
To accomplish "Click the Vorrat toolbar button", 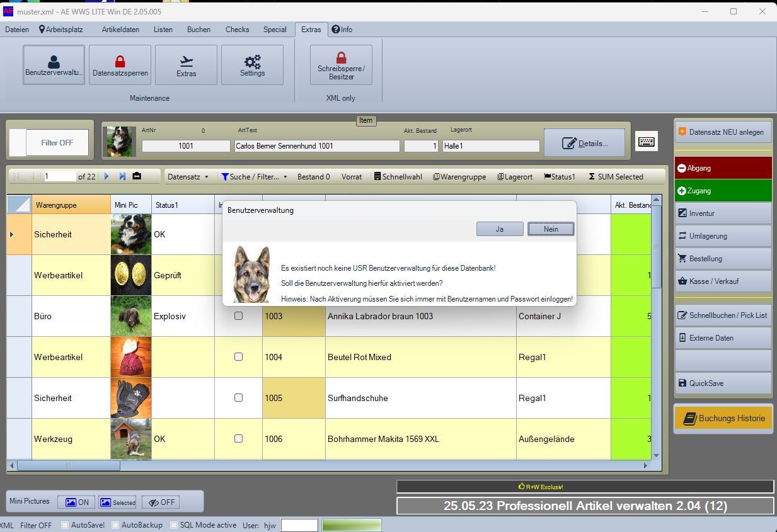I will click(x=352, y=177).
